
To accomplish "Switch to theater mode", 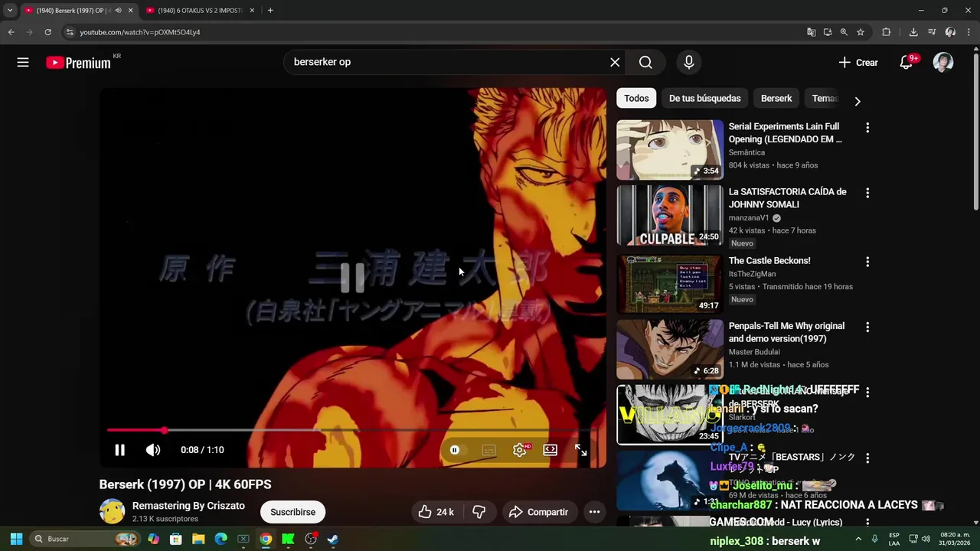I will [550, 450].
